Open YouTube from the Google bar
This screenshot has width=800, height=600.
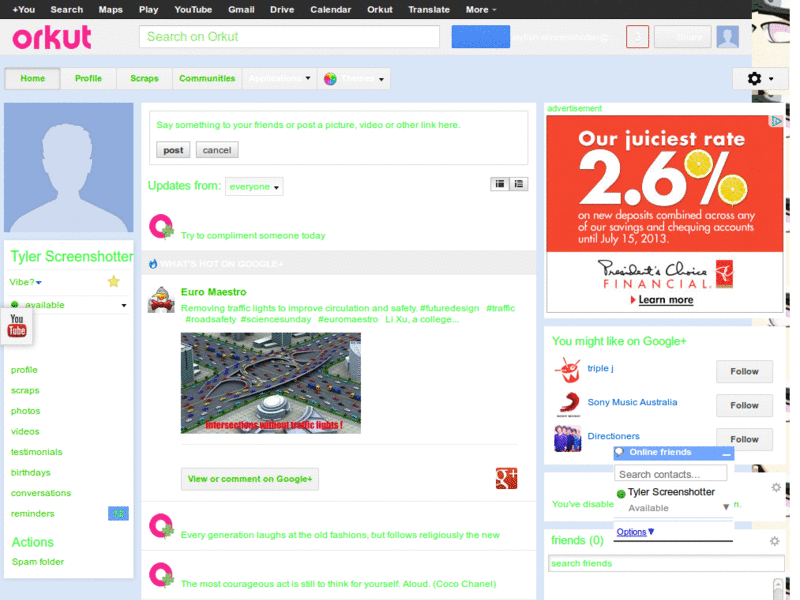coord(193,10)
